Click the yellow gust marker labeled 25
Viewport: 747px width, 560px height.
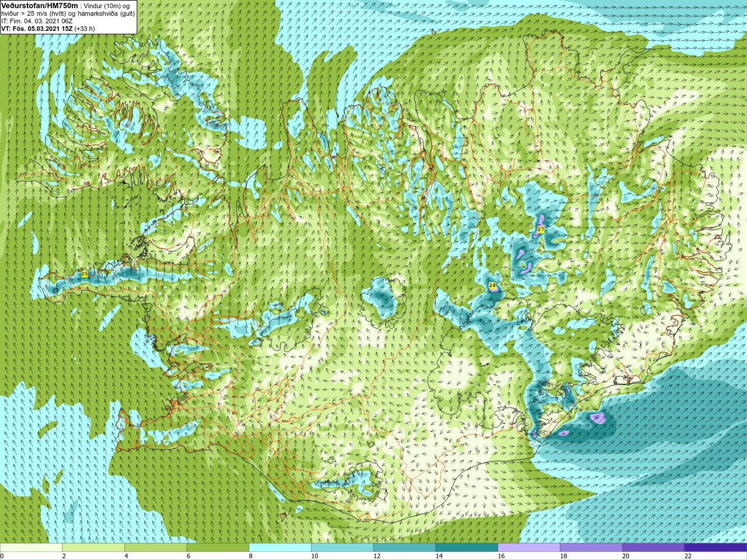(85, 274)
